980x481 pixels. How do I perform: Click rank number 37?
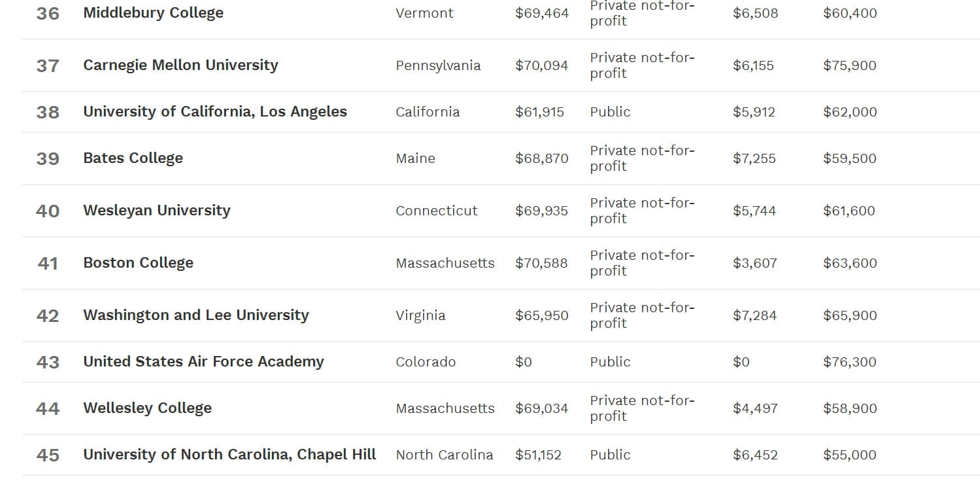[x=48, y=65]
